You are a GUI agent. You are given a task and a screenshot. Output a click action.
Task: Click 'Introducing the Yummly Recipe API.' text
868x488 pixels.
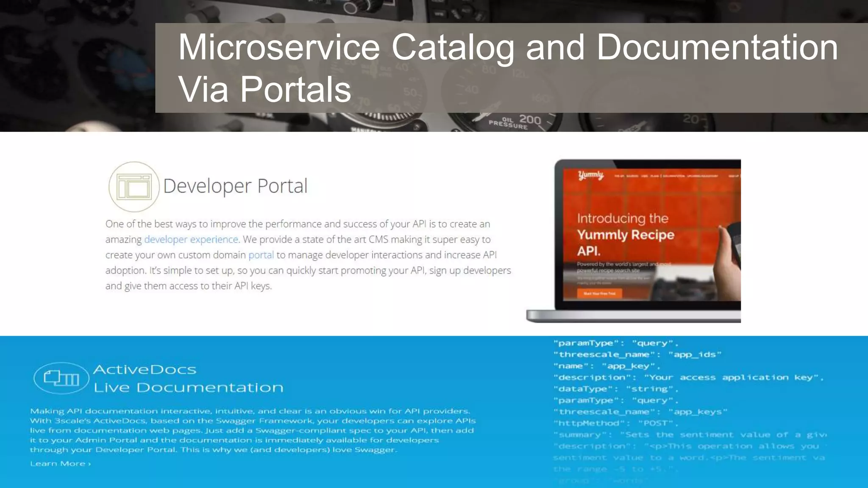point(626,234)
